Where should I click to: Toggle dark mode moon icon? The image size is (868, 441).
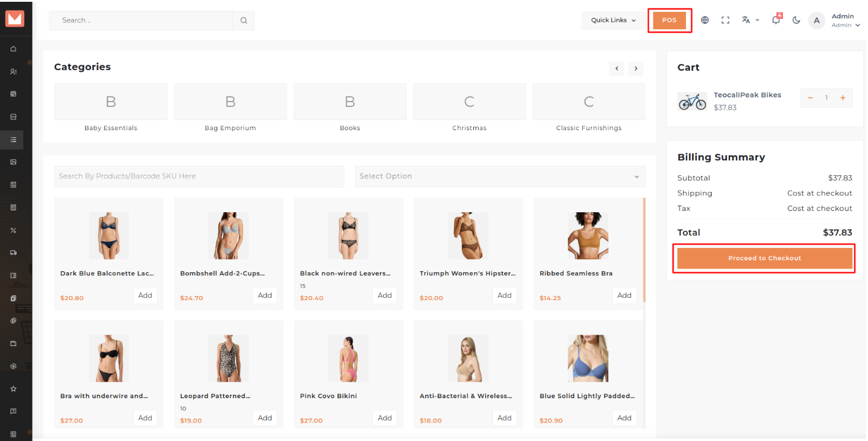(x=796, y=20)
